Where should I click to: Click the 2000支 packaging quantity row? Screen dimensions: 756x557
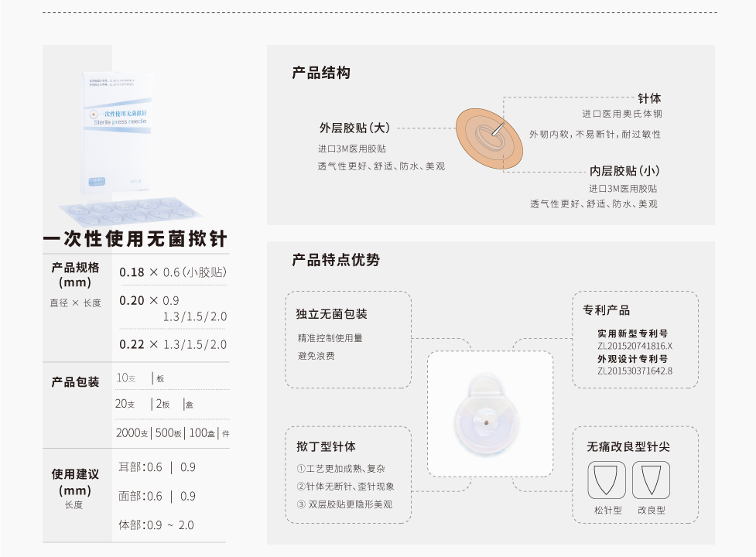point(173,433)
